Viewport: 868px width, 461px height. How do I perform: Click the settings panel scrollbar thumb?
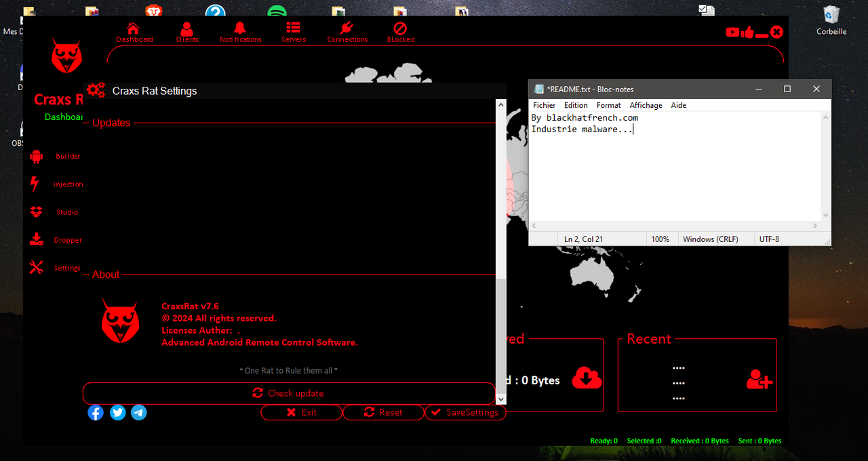click(501, 335)
